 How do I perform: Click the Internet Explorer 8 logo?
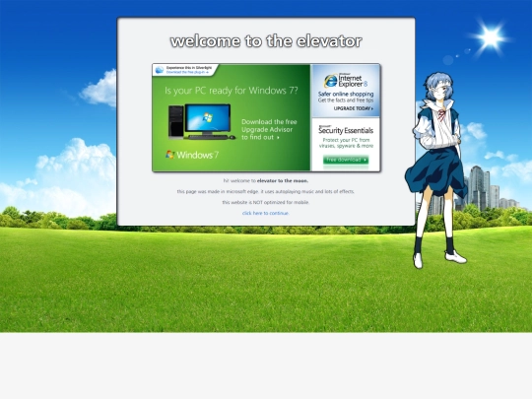tap(346, 81)
